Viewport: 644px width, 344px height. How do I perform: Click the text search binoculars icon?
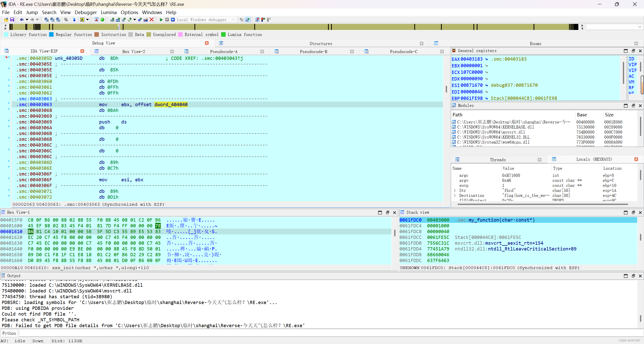tap(52, 20)
